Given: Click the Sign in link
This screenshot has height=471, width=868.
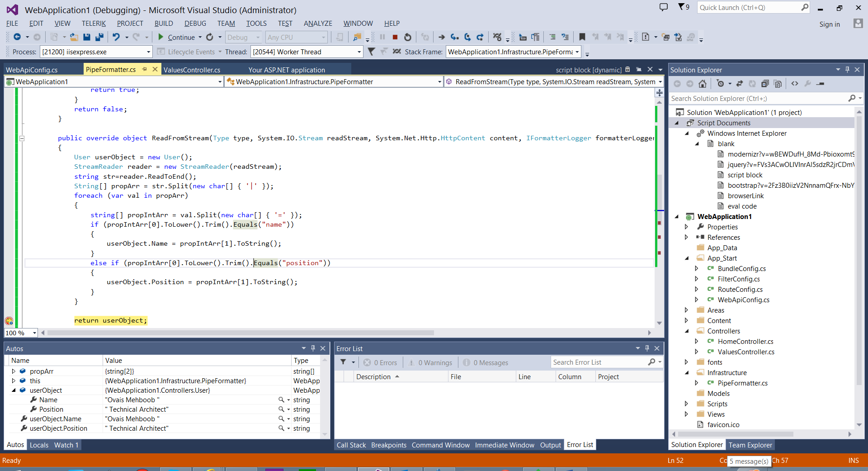Looking at the screenshot, I should pyautogui.click(x=830, y=24).
